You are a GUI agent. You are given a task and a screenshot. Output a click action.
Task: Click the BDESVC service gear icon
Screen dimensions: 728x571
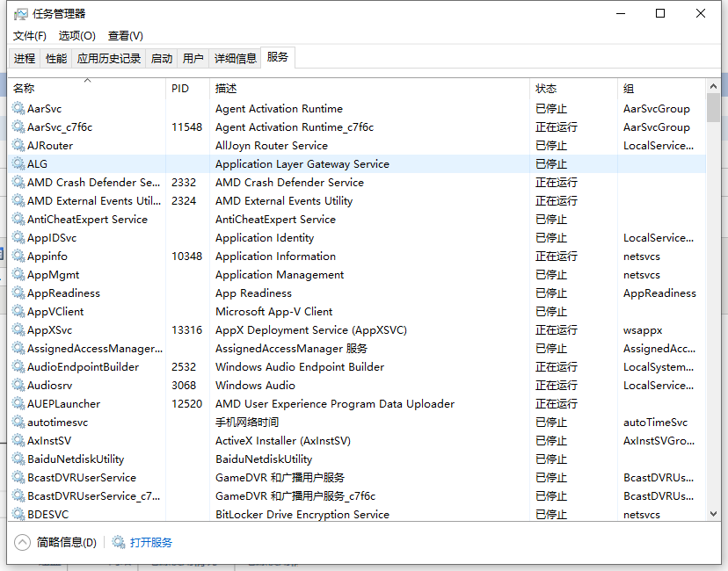coord(18,515)
